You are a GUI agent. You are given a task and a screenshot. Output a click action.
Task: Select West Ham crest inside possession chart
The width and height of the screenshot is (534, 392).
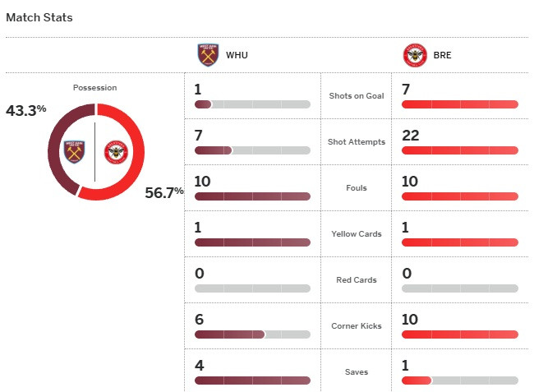tap(75, 152)
